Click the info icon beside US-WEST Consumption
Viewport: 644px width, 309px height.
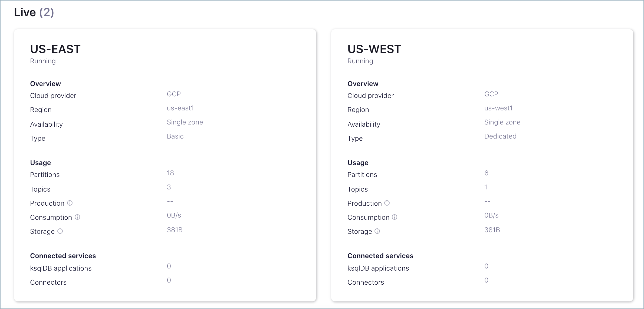(x=395, y=217)
